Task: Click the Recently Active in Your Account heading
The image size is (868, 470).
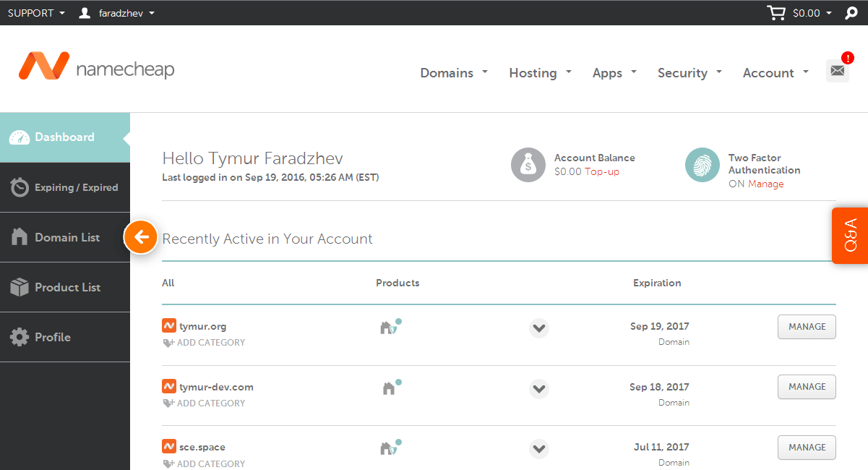Action: click(x=267, y=239)
